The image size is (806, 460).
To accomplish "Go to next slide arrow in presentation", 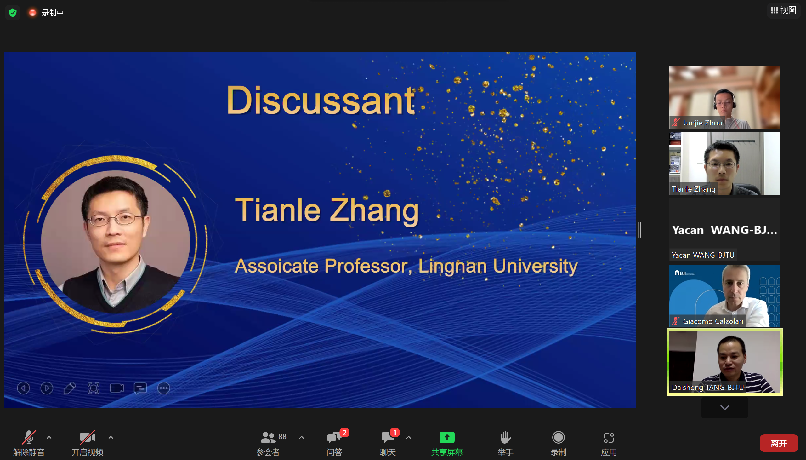I will 47,388.
